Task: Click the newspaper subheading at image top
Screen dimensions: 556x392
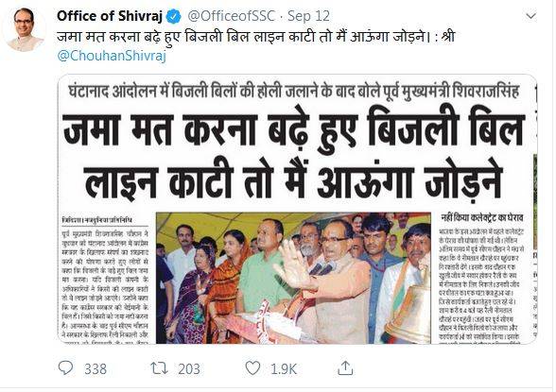Action: (x=293, y=92)
